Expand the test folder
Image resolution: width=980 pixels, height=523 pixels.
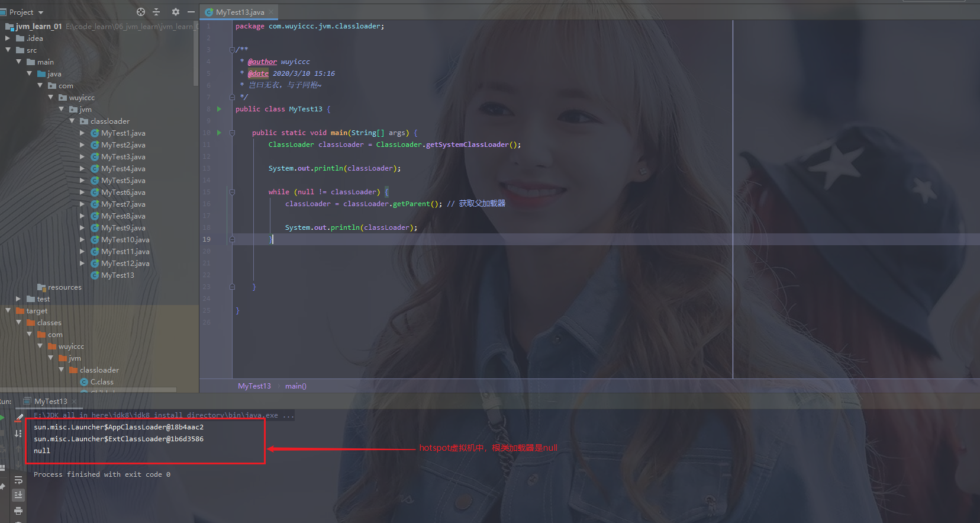click(x=18, y=299)
